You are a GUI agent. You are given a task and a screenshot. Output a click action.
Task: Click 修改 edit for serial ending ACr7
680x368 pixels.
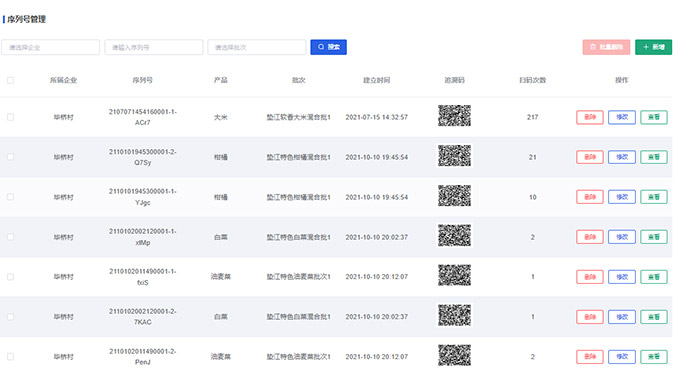(622, 117)
